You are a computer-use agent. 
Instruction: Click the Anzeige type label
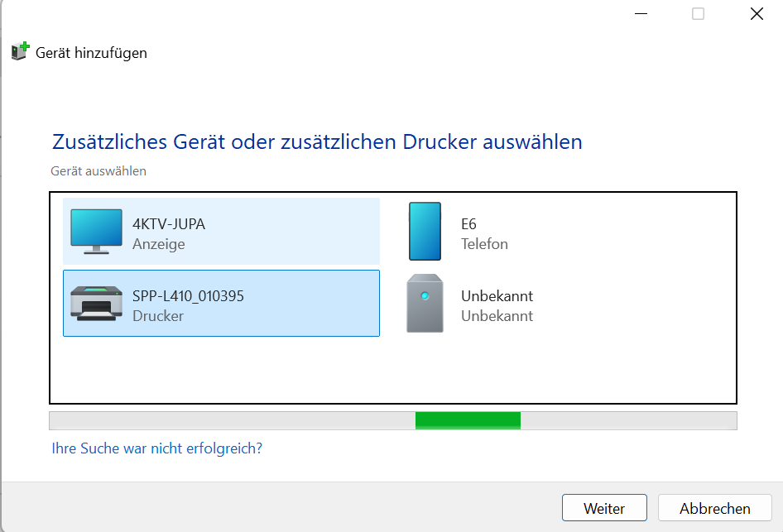coord(159,244)
